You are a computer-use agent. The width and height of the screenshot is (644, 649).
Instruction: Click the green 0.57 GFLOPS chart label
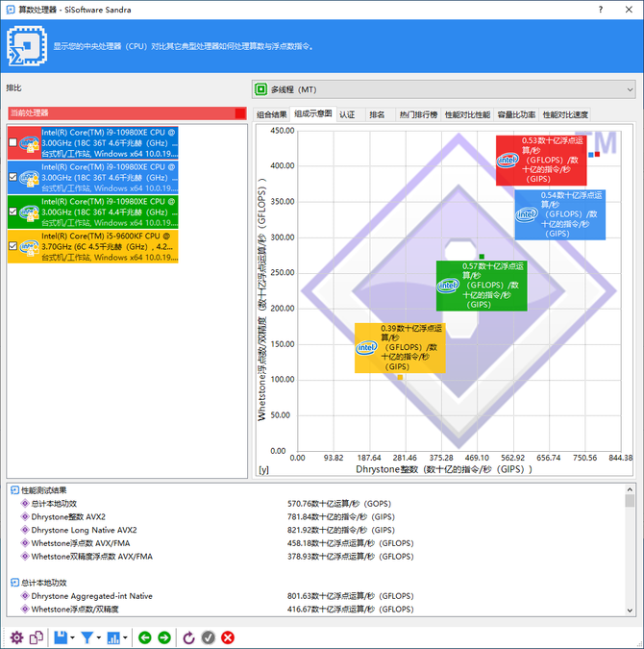click(482, 286)
